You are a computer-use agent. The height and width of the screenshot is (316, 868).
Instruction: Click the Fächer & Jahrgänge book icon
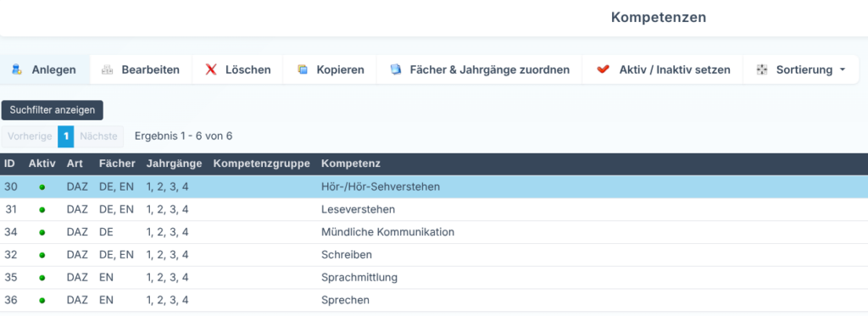pyautogui.click(x=395, y=69)
